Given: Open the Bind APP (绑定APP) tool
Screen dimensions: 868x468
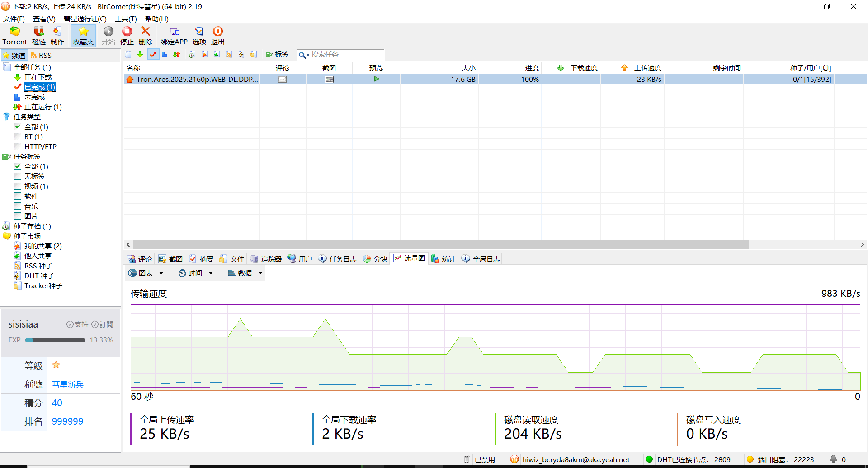Looking at the screenshot, I should [174, 32].
